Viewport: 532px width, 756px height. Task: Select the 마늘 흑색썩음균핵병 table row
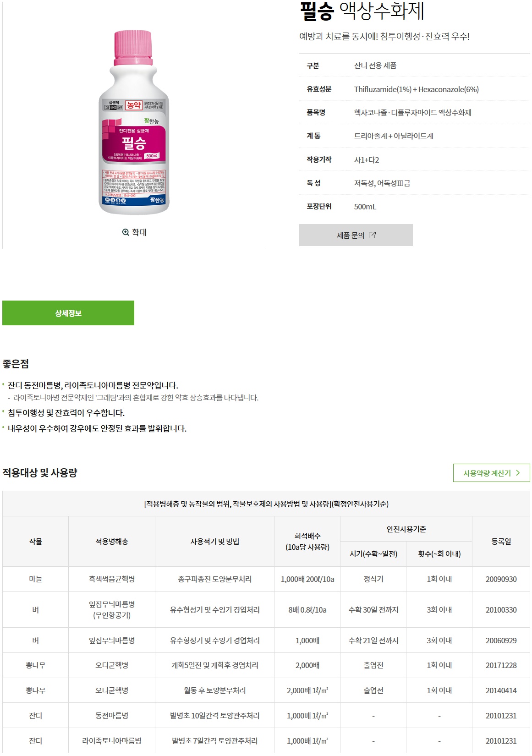pos(266,579)
